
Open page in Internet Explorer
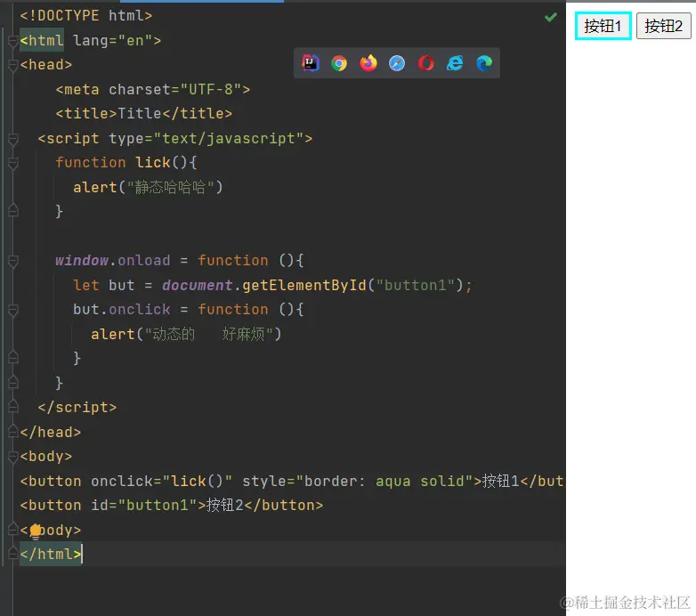tap(455, 63)
